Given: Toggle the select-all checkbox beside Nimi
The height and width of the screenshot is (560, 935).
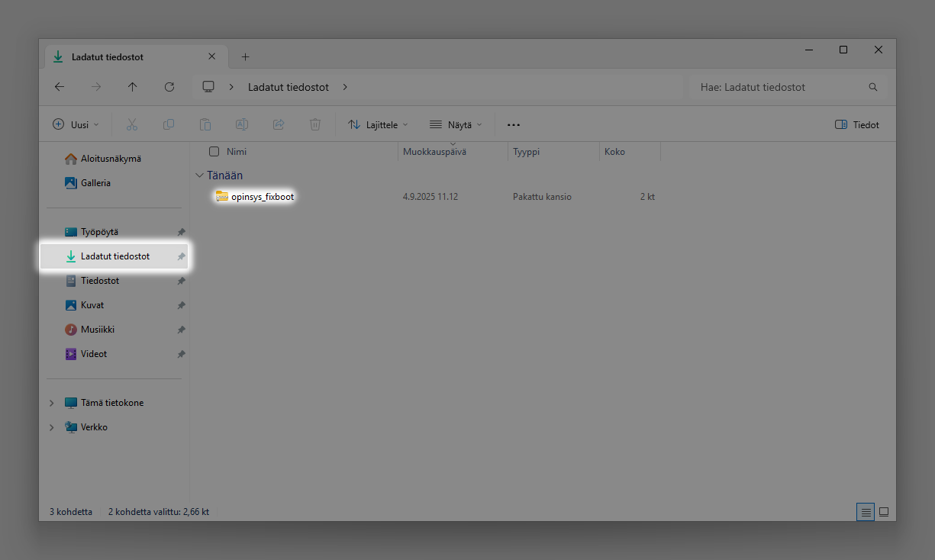Looking at the screenshot, I should click(x=214, y=152).
